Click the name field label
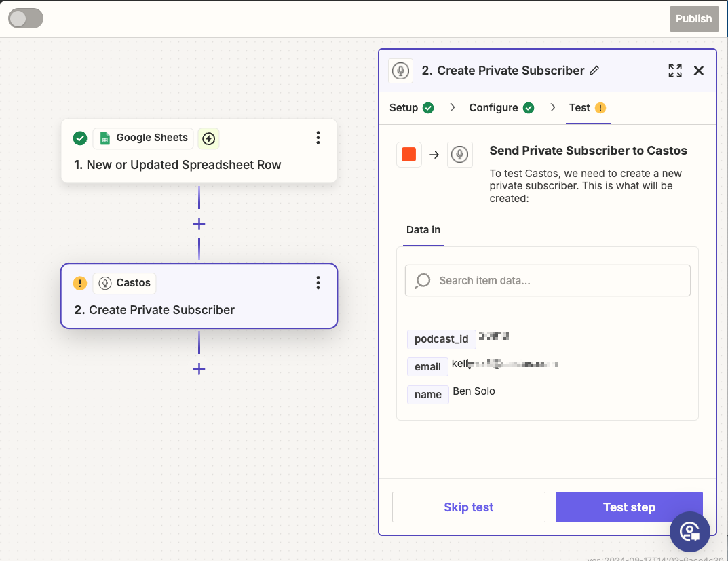 coord(427,395)
